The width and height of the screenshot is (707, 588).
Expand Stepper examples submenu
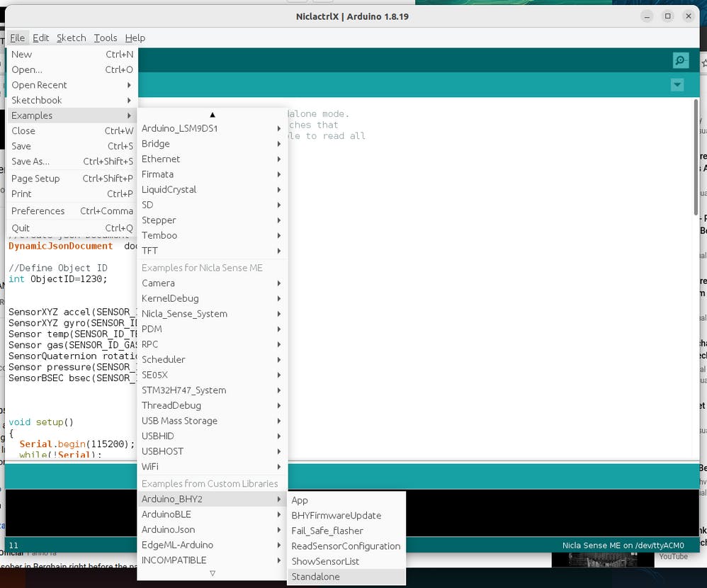click(212, 220)
